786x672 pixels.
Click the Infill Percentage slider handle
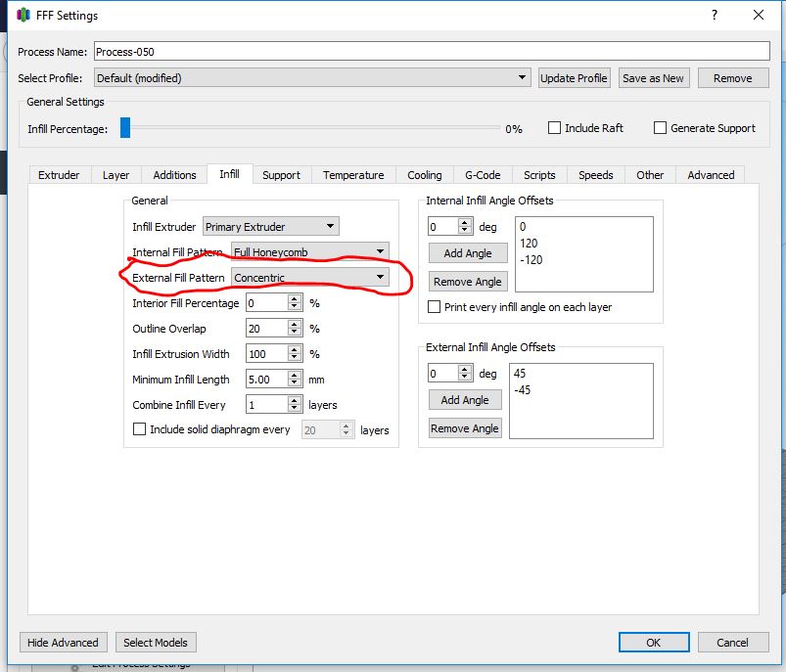click(125, 128)
